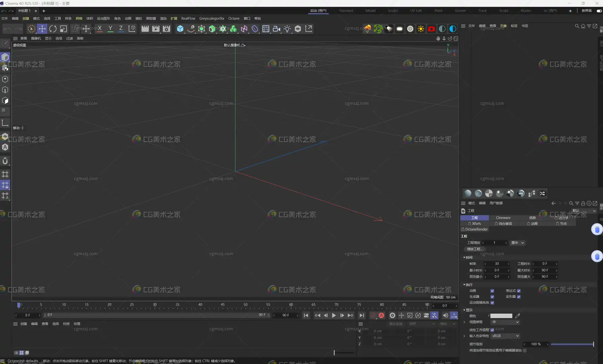Switch to Cineware attribute tab
The height and width of the screenshot is (364, 603).
coord(503,218)
